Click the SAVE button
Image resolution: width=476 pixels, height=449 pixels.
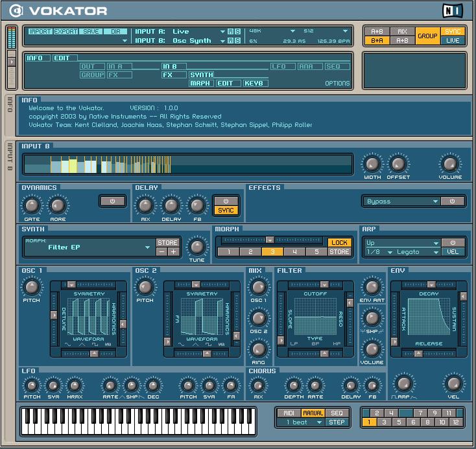click(91, 32)
